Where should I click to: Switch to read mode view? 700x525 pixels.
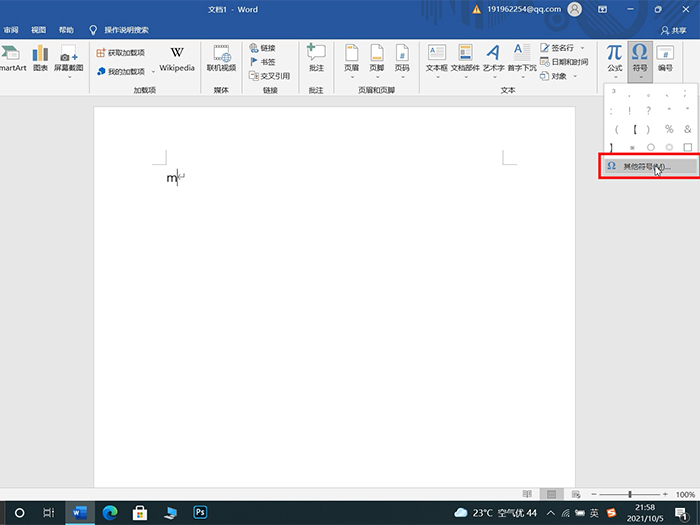click(527, 494)
